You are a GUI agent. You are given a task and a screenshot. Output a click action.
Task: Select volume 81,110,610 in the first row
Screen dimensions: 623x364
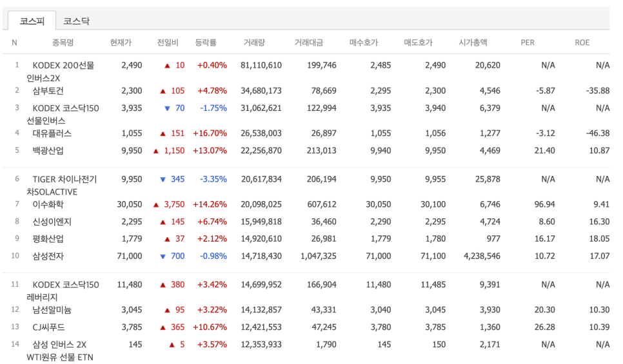pos(261,65)
